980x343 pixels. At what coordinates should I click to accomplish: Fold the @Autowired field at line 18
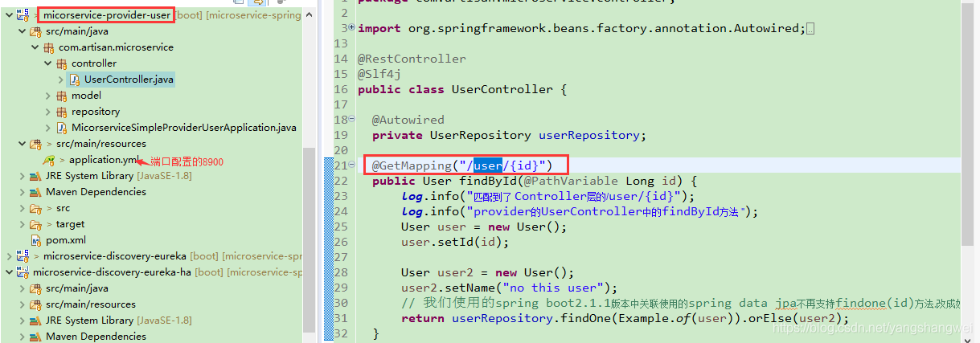click(x=352, y=120)
